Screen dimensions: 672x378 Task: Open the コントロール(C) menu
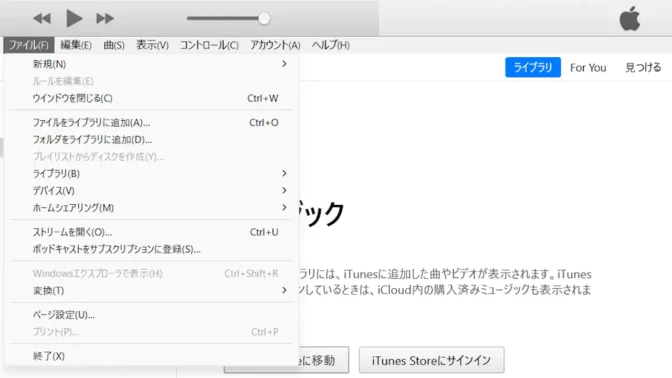click(209, 45)
